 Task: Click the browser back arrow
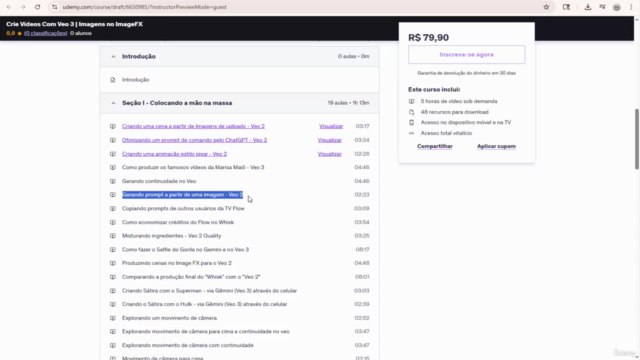[x=9, y=7]
